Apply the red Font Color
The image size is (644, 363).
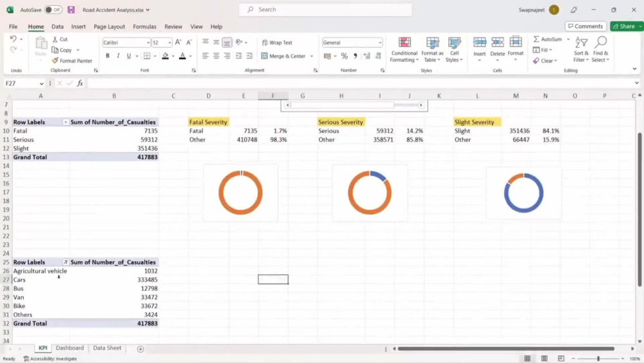point(182,55)
